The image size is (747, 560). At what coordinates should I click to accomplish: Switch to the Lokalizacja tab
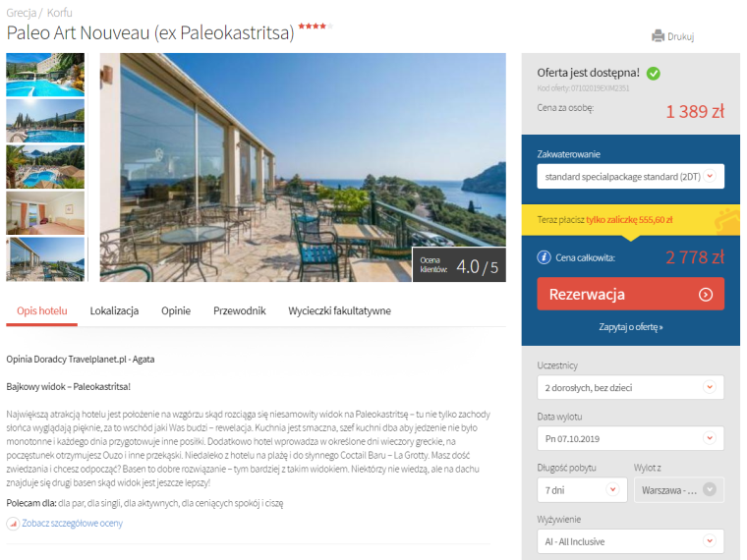click(x=114, y=311)
